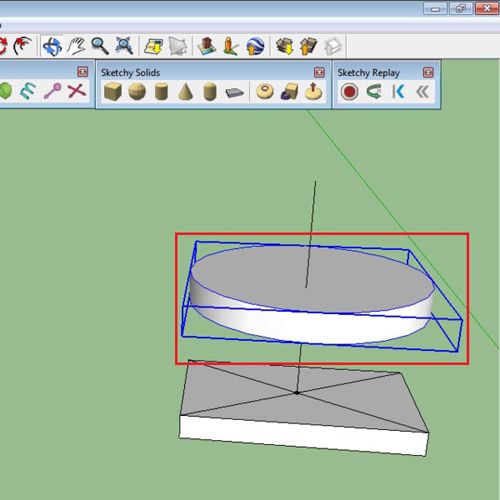Image resolution: width=500 pixels, height=500 pixels.
Task: Click the Get Models download icon
Action: click(285, 46)
